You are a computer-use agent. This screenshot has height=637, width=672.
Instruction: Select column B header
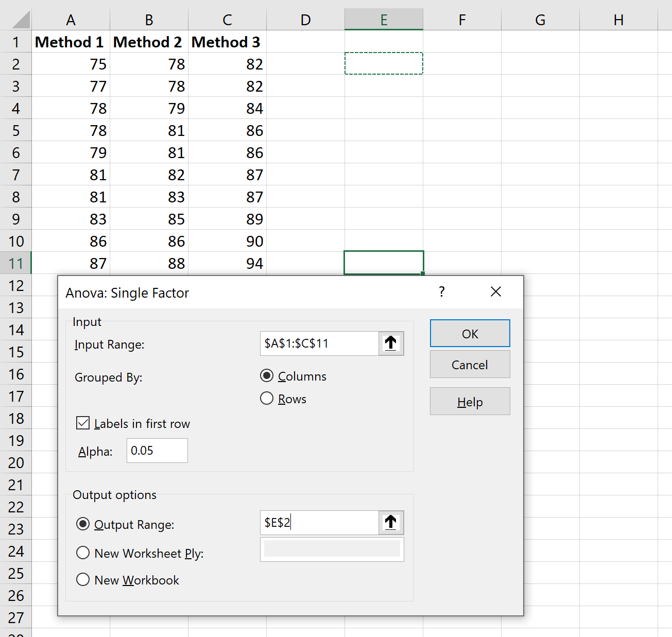coord(149,20)
